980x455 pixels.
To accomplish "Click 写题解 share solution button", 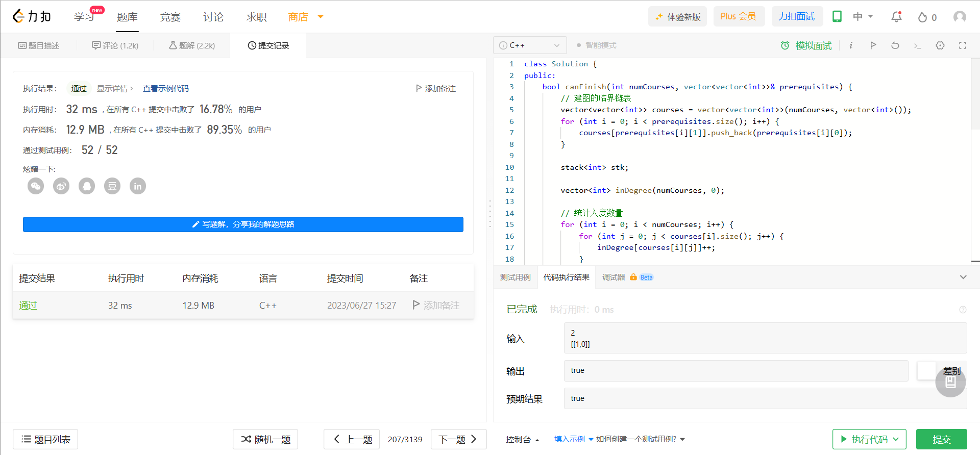I will point(243,224).
